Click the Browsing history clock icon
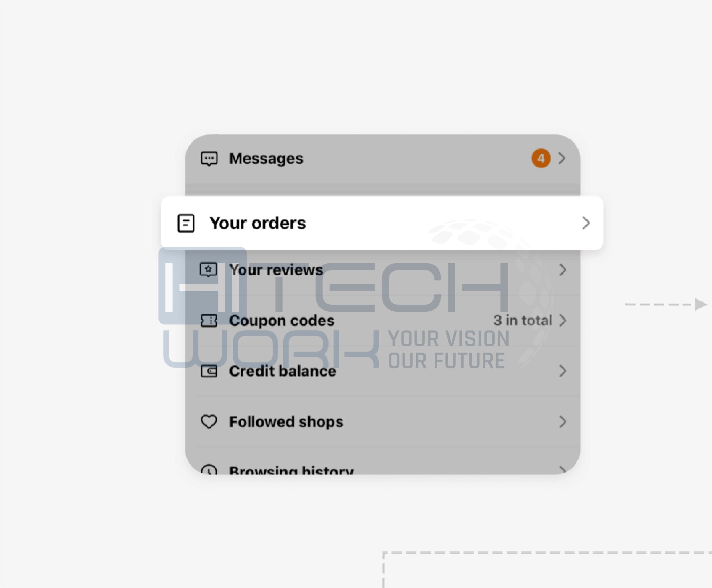712x588 pixels. (209, 470)
